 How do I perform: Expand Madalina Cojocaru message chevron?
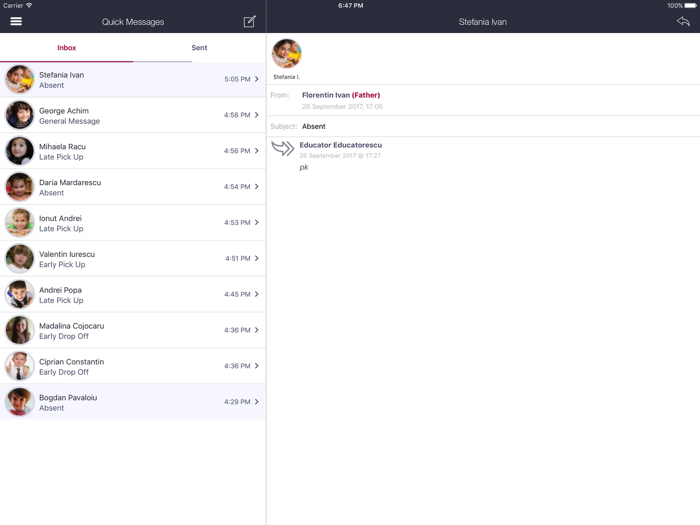[x=257, y=330]
